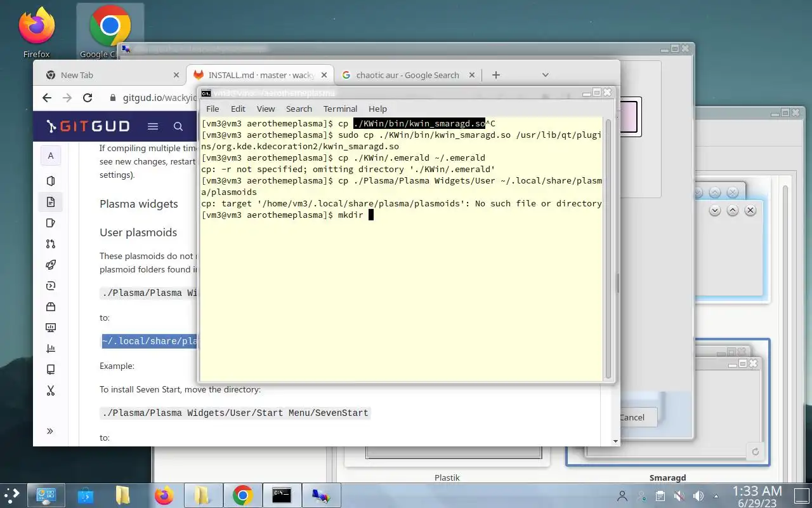Screen dimensions: 812x508
Task: Open the clock showing 1:33 AM
Action: [757, 496]
